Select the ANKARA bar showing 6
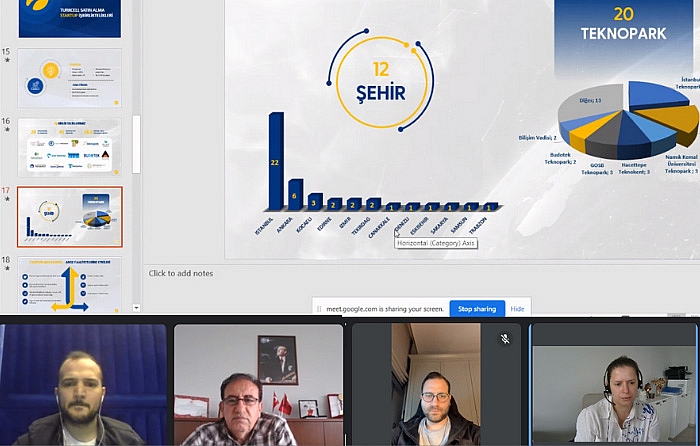 coord(296,195)
